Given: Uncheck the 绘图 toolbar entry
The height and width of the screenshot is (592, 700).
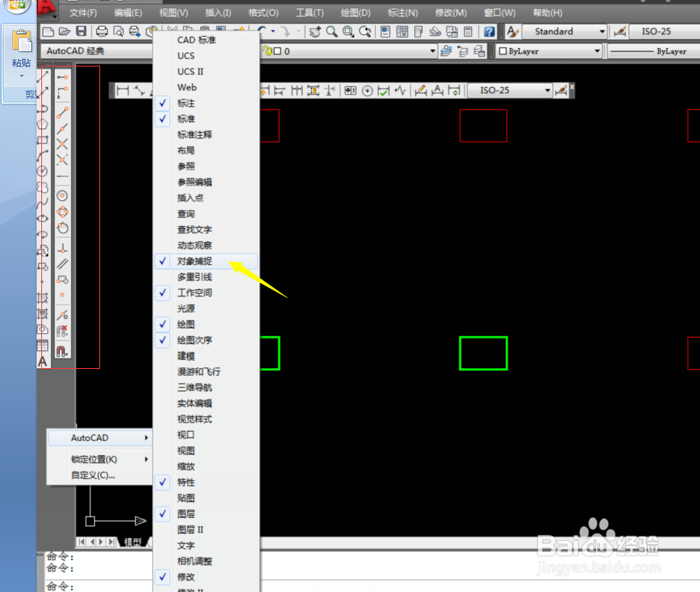Looking at the screenshot, I should click(x=206, y=325).
